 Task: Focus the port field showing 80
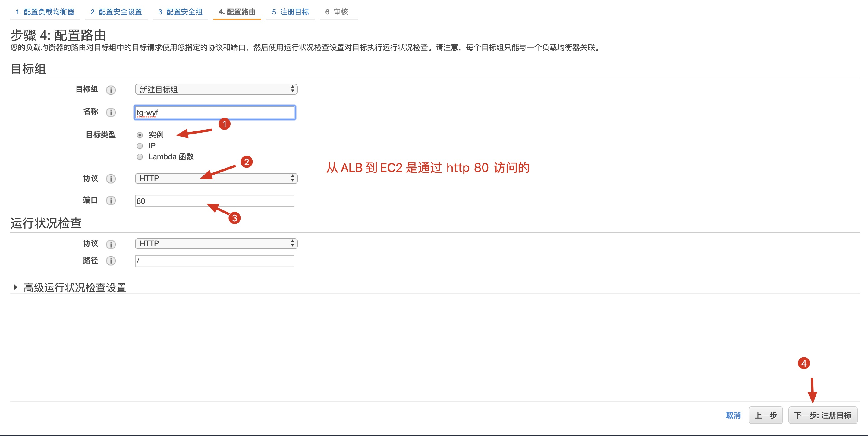tap(215, 201)
